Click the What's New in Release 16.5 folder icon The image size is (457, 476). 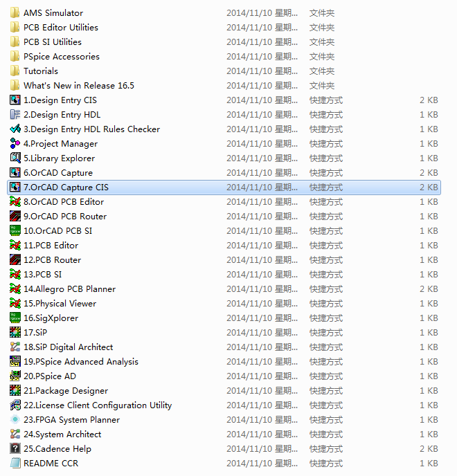point(15,86)
